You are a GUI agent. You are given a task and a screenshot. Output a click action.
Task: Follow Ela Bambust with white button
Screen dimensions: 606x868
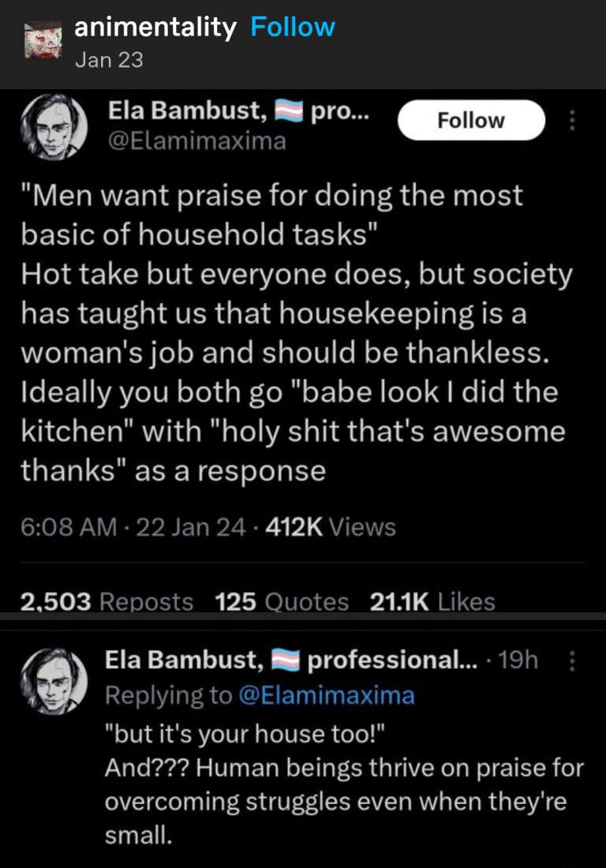pyautogui.click(x=472, y=120)
